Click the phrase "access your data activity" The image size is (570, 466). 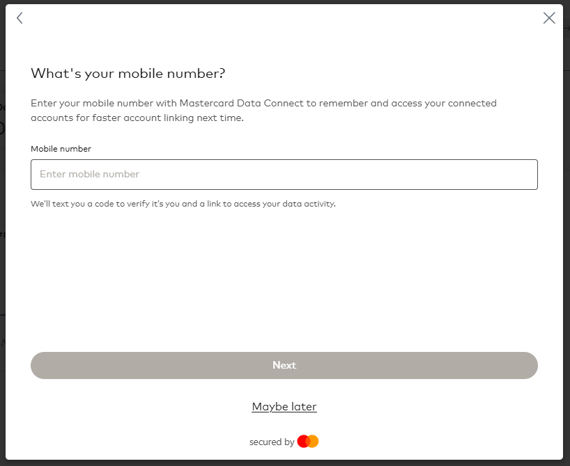(284, 204)
